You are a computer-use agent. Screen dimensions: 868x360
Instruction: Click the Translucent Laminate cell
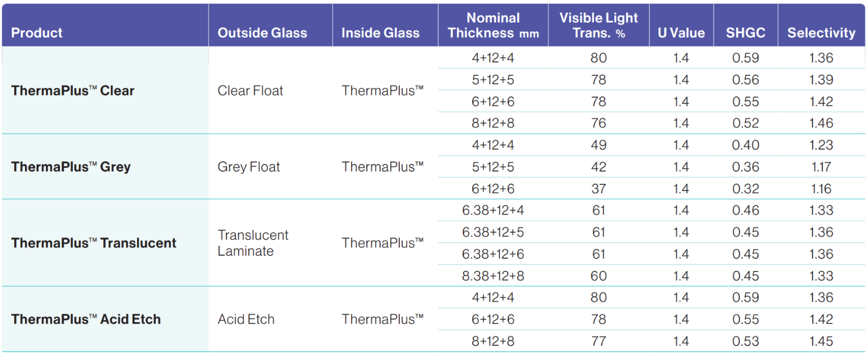click(x=253, y=243)
